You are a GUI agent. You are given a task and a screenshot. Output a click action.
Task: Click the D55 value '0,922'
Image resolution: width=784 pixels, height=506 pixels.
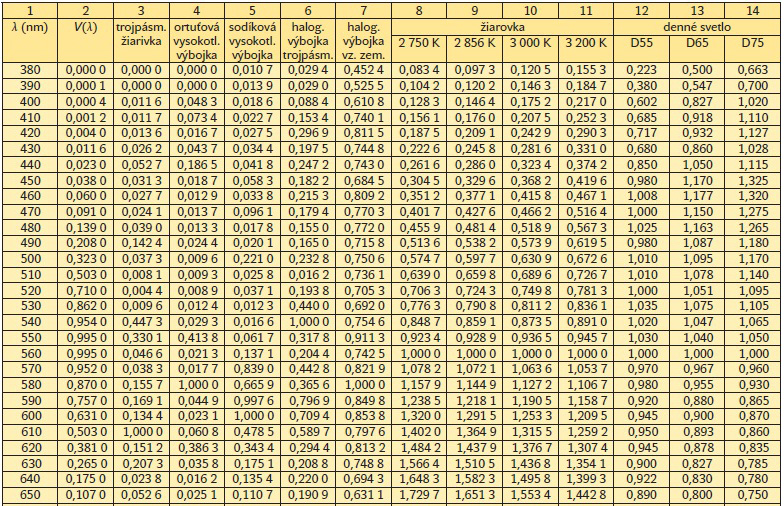pos(642,478)
